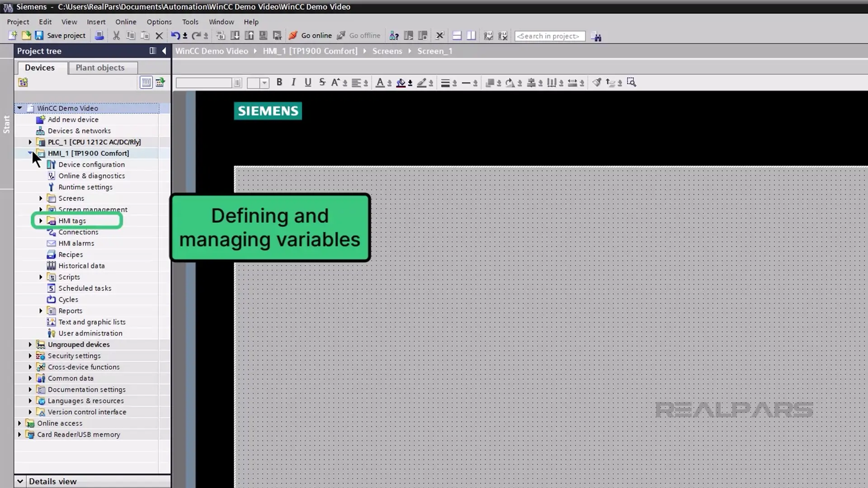Click the Undo arrow icon
Screen dimensions: 868x488
175,36
